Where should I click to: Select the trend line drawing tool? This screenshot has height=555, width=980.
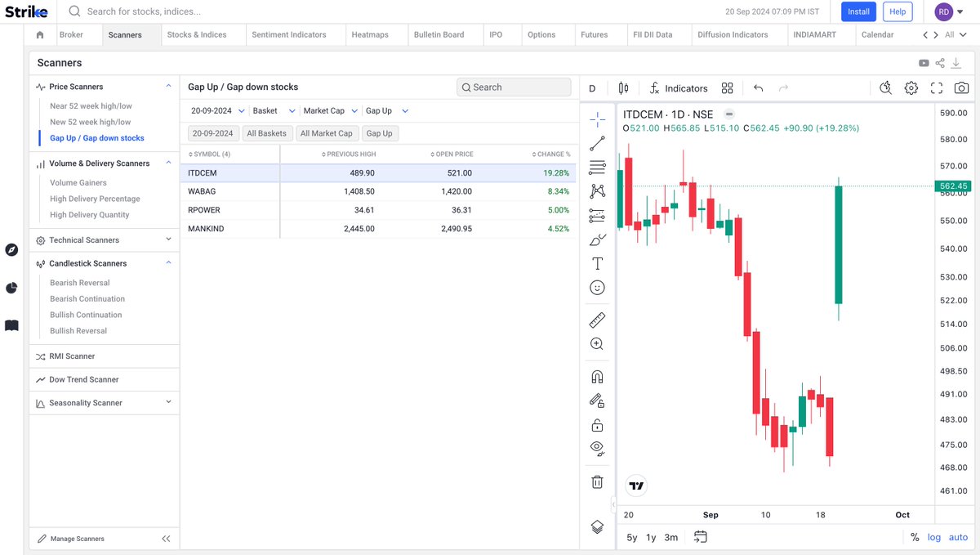596,143
